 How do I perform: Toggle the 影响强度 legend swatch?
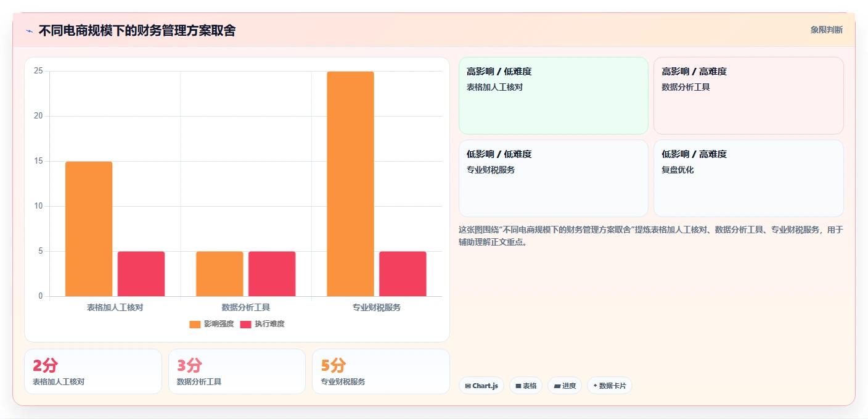pyautogui.click(x=195, y=324)
